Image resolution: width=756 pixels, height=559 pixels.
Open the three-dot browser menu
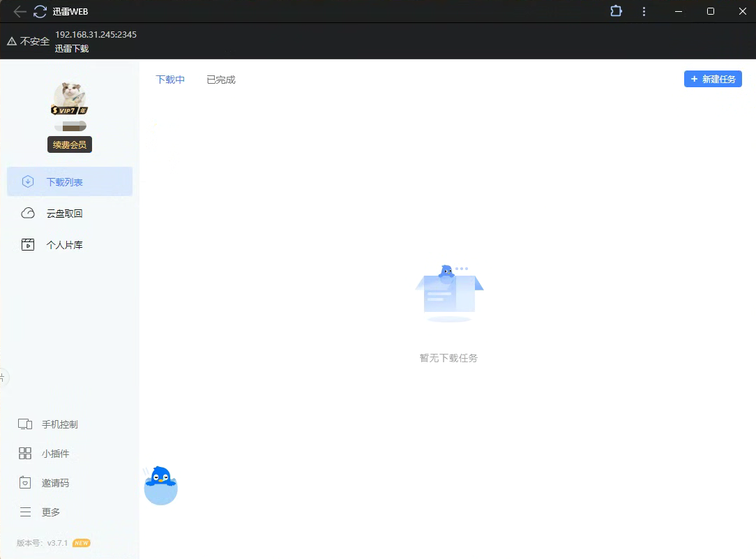click(644, 11)
